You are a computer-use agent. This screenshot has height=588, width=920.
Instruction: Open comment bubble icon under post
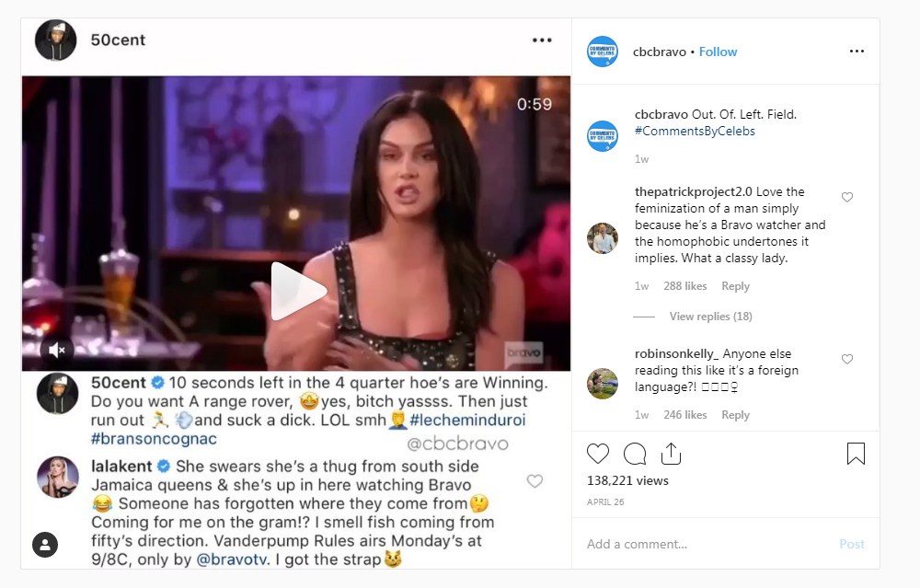(x=635, y=454)
